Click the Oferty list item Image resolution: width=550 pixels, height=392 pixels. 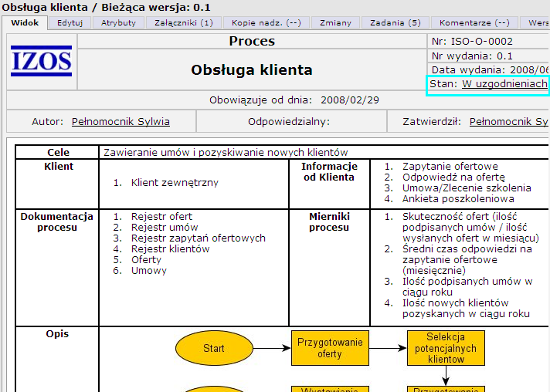point(146,260)
